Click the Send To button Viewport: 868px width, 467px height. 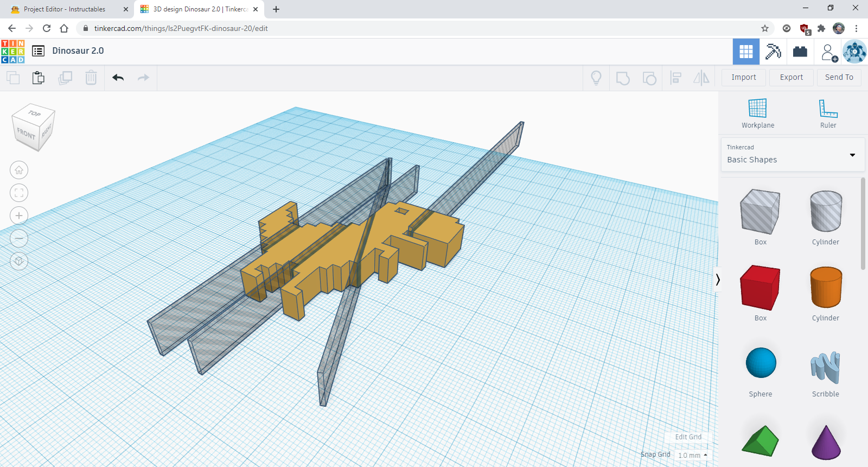839,77
